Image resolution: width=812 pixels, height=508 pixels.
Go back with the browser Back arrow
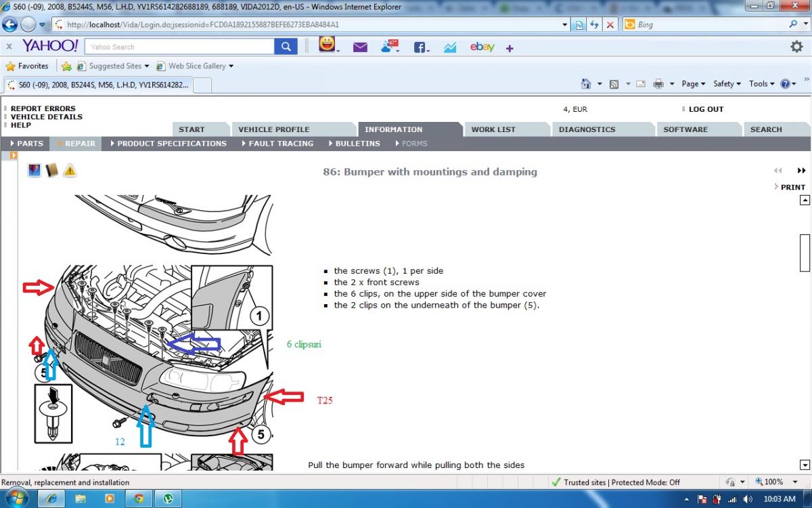coord(10,25)
